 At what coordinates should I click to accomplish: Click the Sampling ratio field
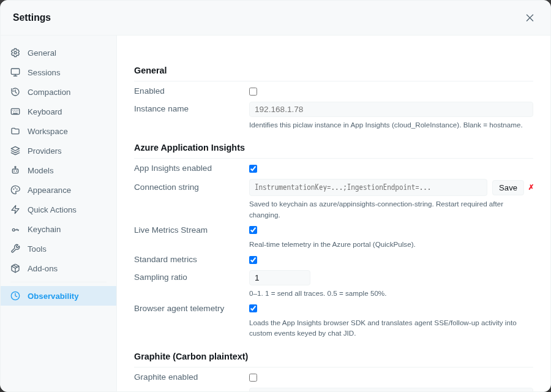click(x=280, y=277)
